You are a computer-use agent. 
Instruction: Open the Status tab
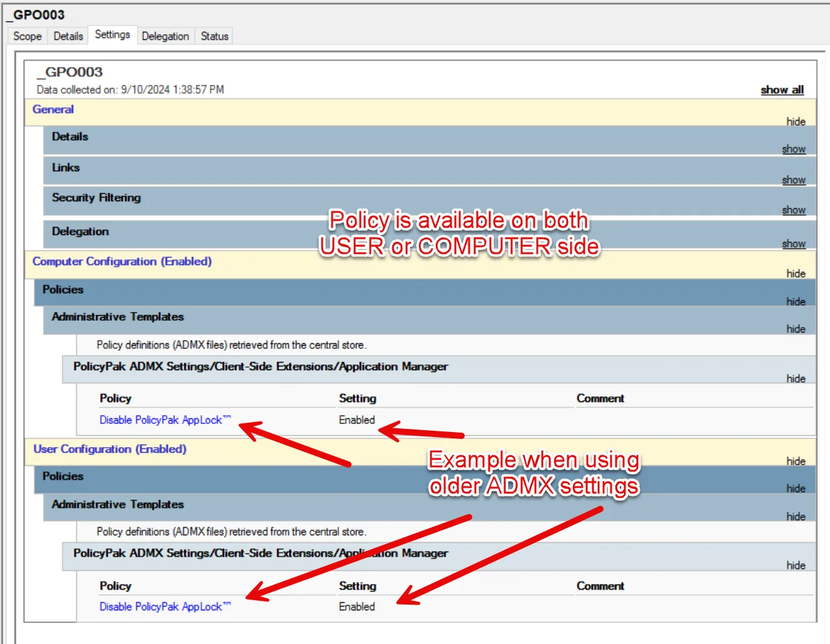[215, 36]
